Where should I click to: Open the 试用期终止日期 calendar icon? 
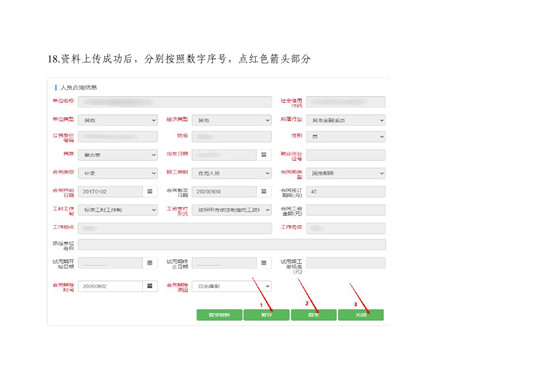(x=264, y=263)
